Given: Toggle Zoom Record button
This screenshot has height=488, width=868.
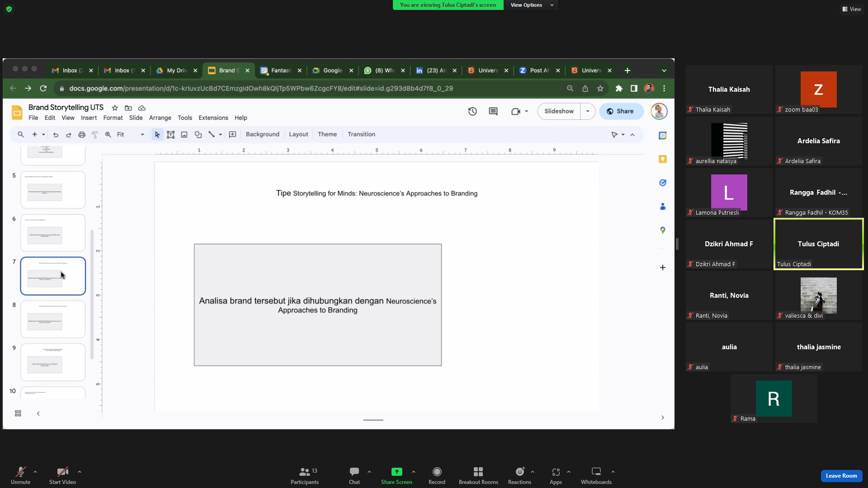Looking at the screenshot, I should (x=437, y=475).
